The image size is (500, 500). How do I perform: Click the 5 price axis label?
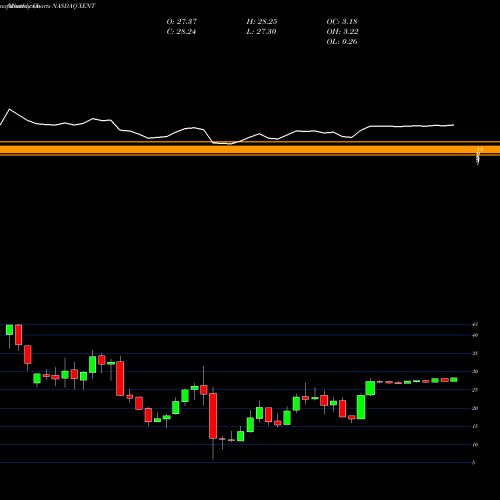(474, 463)
